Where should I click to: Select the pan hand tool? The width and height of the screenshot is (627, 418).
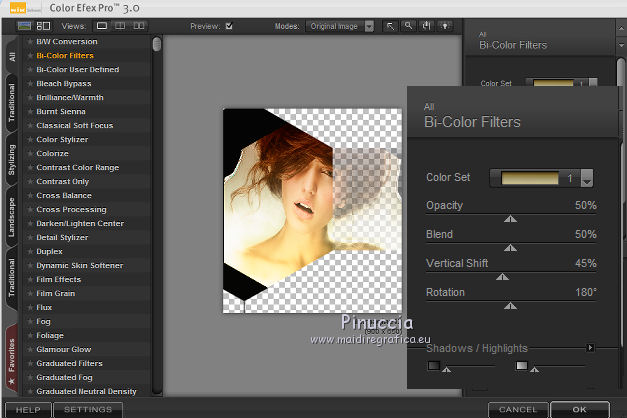(427, 25)
